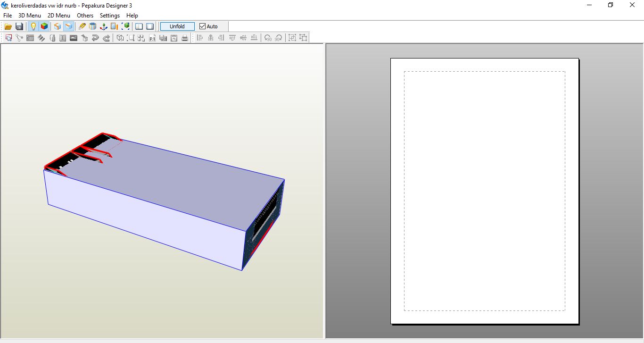The width and height of the screenshot is (644, 343).
Task: Open the Help menu
Action: (x=132, y=16)
